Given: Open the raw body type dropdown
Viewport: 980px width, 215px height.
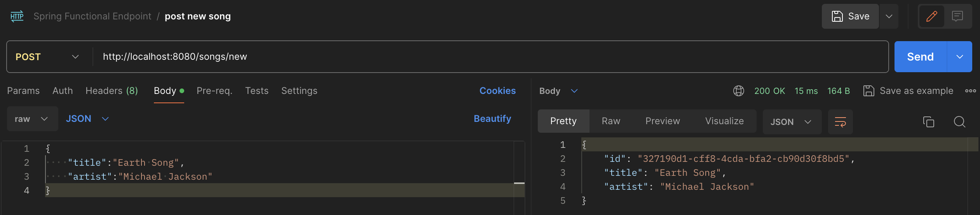Looking at the screenshot, I should [x=32, y=119].
